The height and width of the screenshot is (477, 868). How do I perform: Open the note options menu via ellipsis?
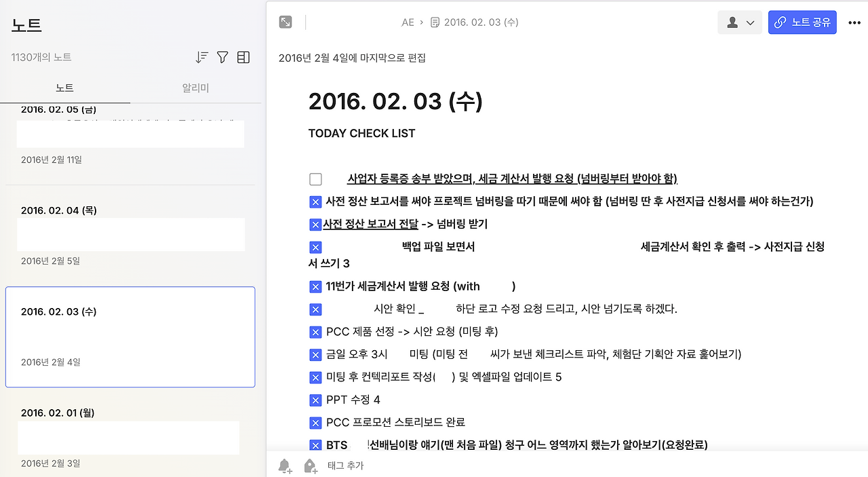point(854,22)
